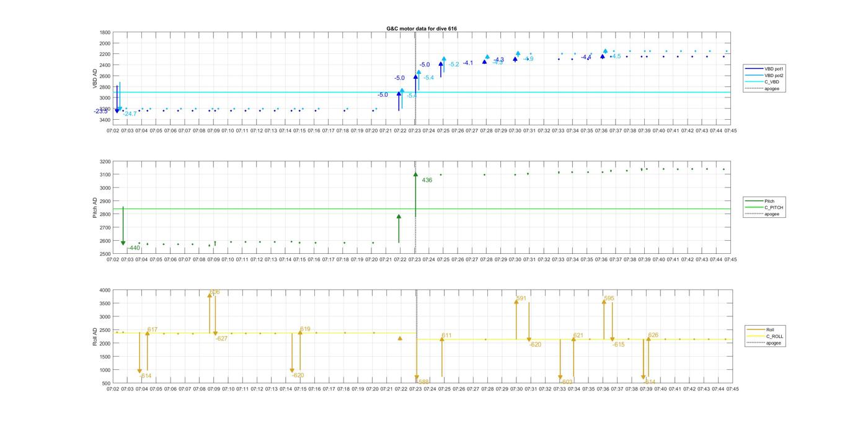Click the 'Roll AD' y-axis label
Viewport: 868px width, 430px height.
[95, 336]
